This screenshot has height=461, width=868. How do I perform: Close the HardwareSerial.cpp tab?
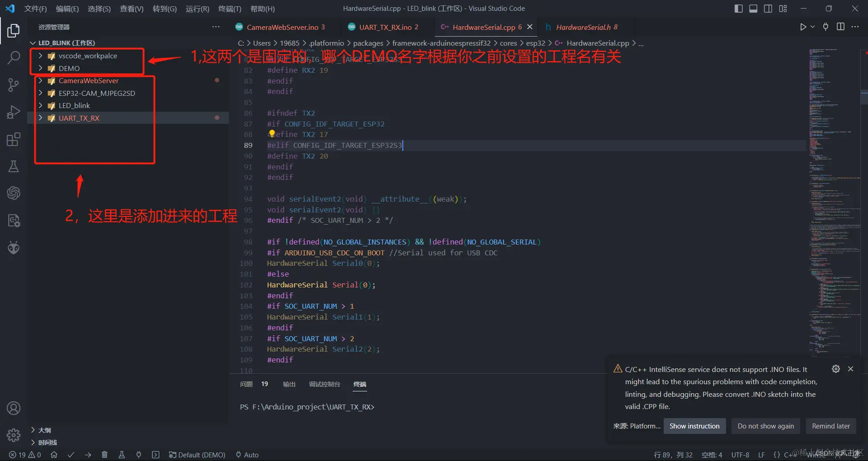[530, 27]
